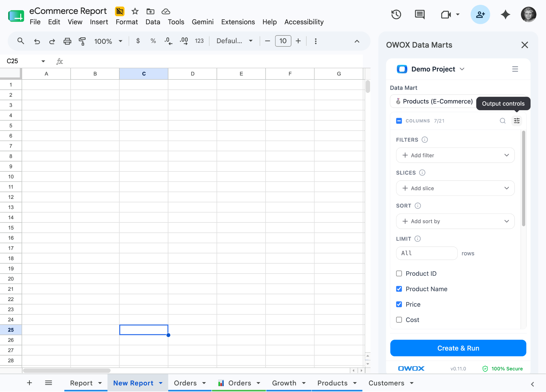The width and height of the screenshot is (546, 392).
Task: Open the Google account avatar
Action: 528,14
